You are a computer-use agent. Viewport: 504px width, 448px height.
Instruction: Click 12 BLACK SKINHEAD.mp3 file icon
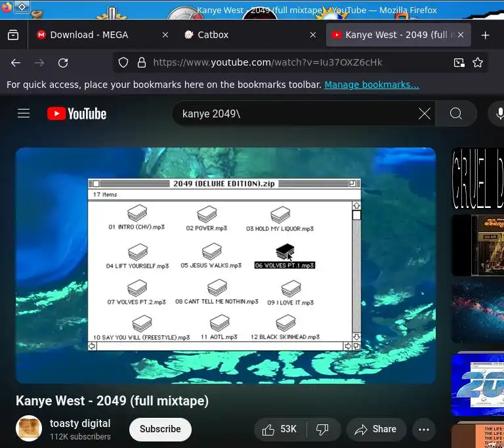coord(285,323)
